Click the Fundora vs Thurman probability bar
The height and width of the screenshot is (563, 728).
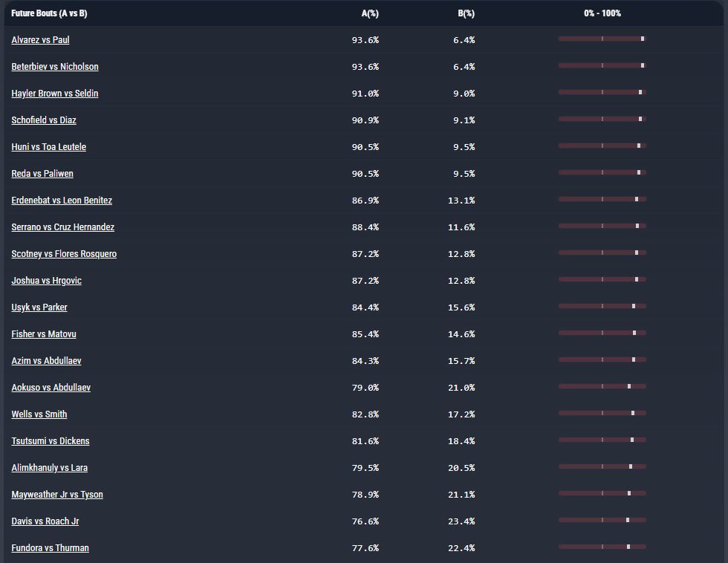(x=602, y=547)
